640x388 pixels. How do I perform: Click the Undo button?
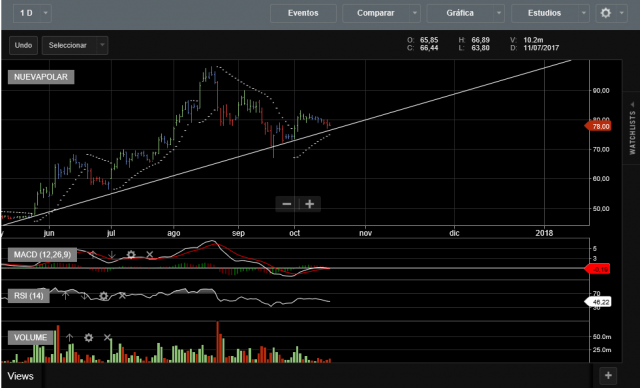tap(23, 45)
